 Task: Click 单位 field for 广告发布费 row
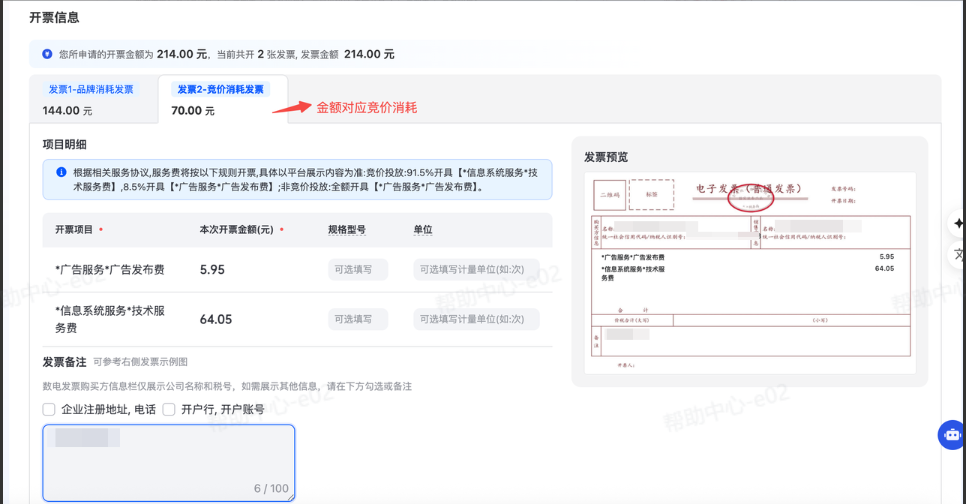click(x=476, y=269)
